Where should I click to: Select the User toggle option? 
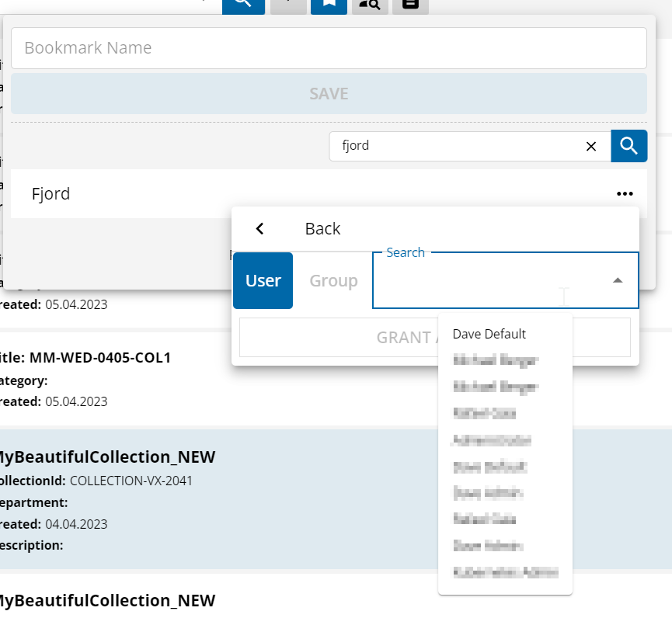point(263,280)
